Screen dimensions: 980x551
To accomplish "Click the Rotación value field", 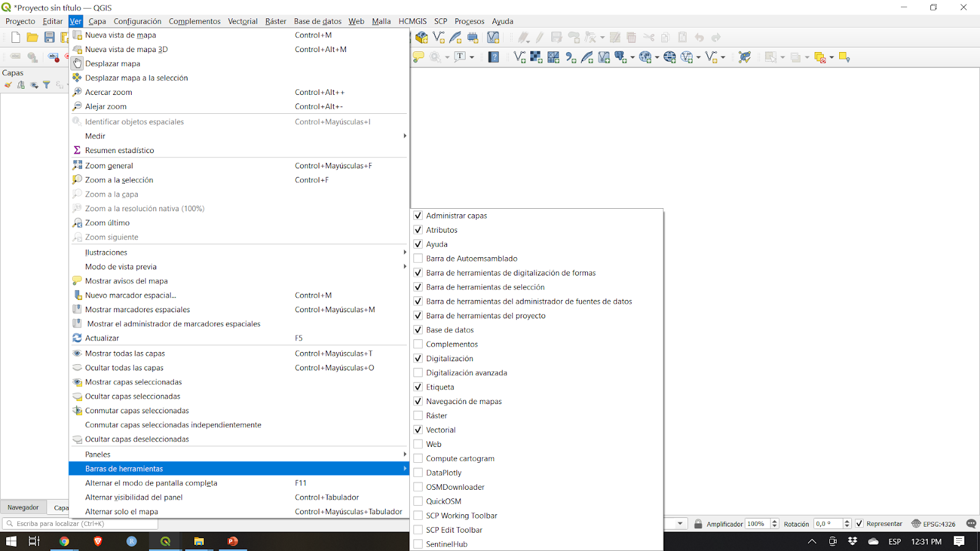I will coord(828,523).
